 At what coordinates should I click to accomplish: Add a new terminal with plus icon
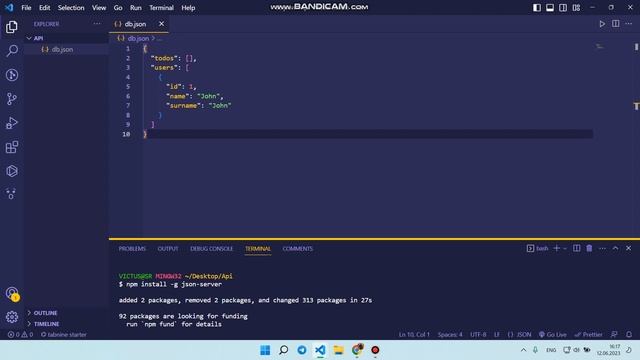pos(556,248)
